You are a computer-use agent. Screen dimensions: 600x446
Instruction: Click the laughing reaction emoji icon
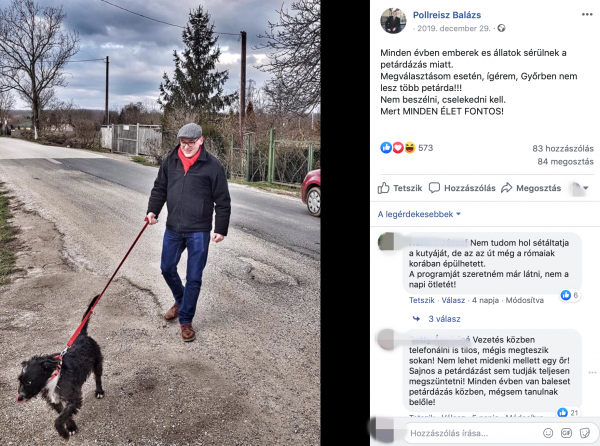tap(409, 148)
